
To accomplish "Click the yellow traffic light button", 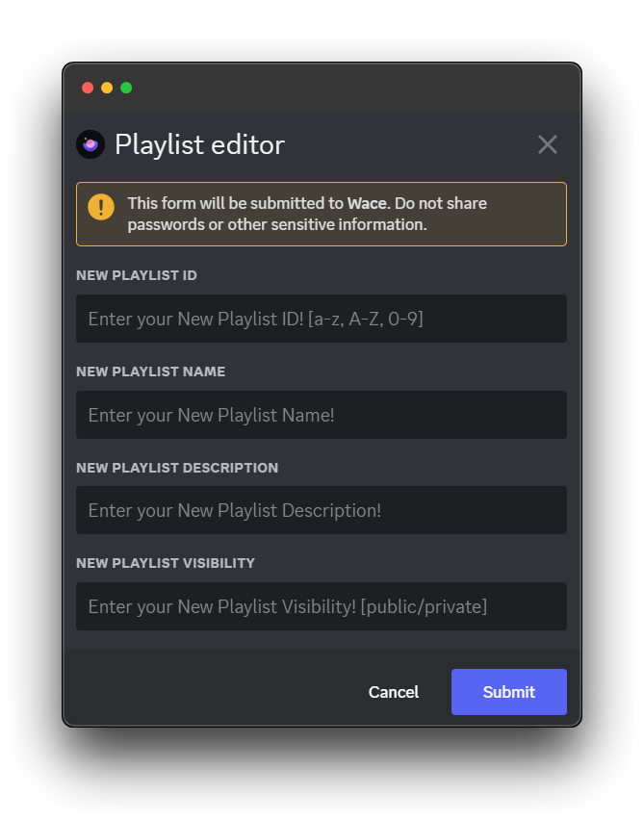I will 107,88.
